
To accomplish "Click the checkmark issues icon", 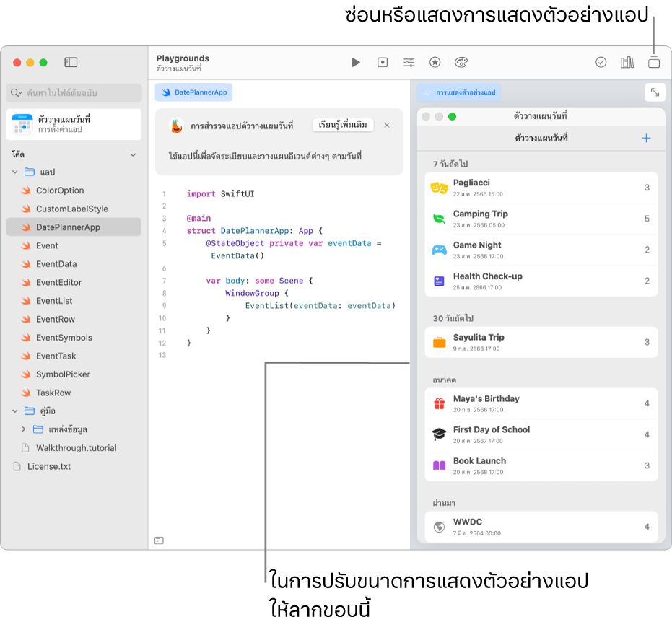I will (x=601, y=63).
